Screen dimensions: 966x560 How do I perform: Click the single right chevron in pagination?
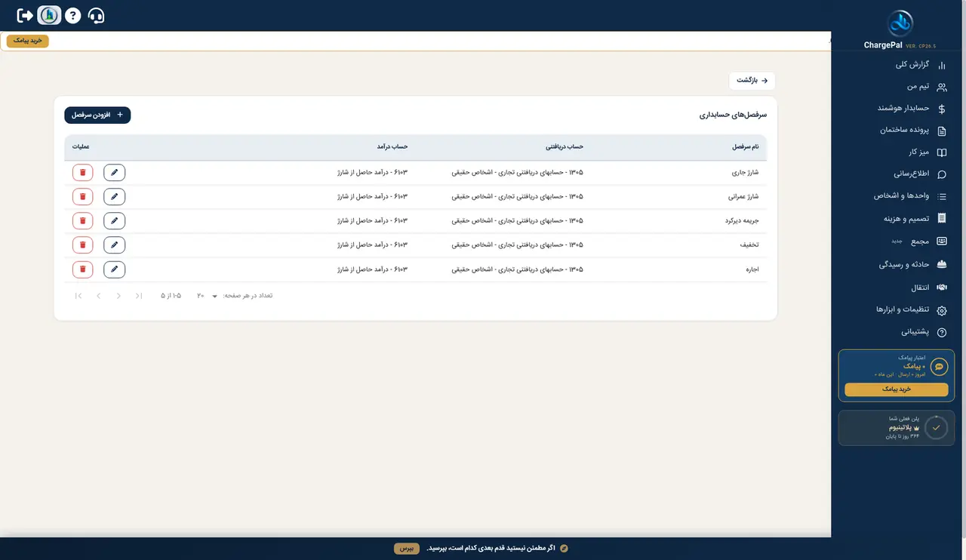pos(118,296)
